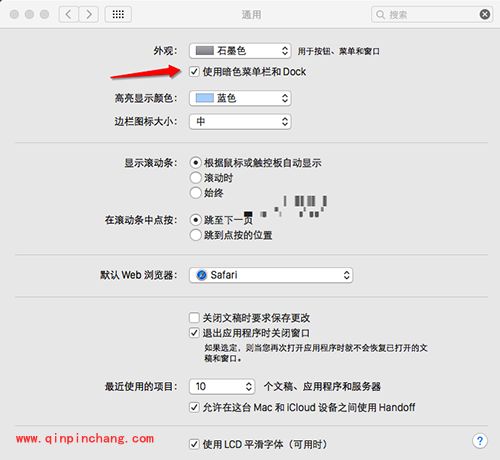Open the 外观 石墨色 appearance dropdown
The width and height of the screenshot is (500, 460).
click(x=240, y=51)
